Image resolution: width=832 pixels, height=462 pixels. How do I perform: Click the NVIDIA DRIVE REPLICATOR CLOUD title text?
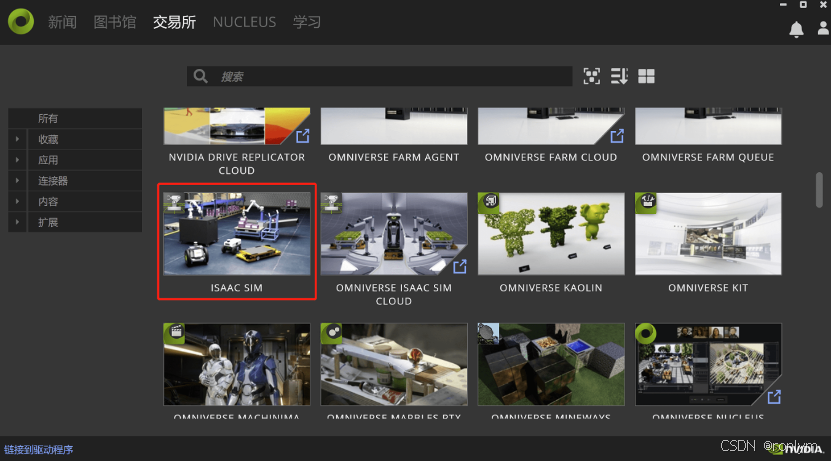click(x=237, y=164)
